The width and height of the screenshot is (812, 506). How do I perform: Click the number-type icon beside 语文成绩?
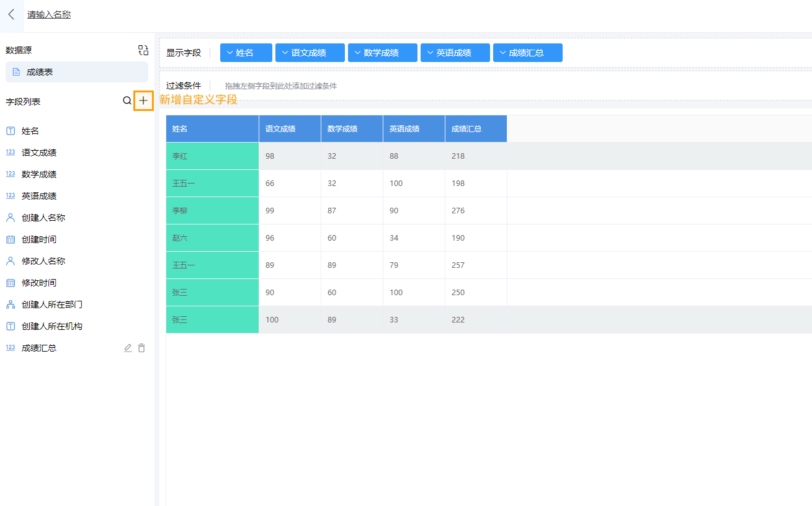11,152
